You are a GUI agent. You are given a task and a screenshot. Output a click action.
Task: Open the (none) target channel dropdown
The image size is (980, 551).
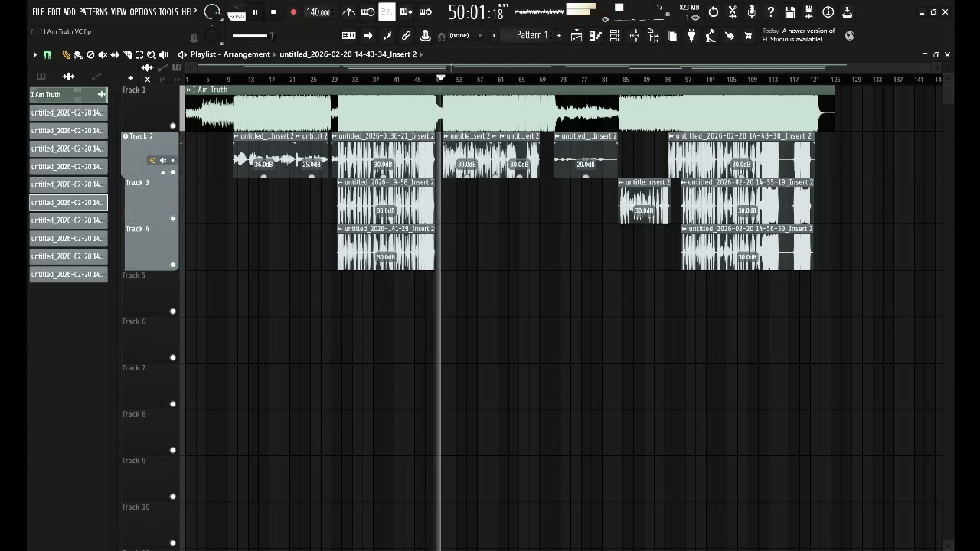click(459, 36)
